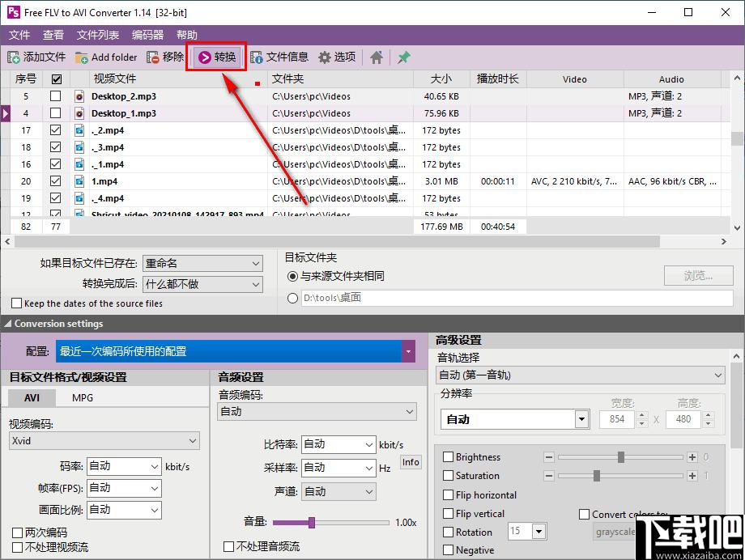Screen dimensions: 745x560
Task: Click the target folder path input field
Action: [x=517, y=299]
